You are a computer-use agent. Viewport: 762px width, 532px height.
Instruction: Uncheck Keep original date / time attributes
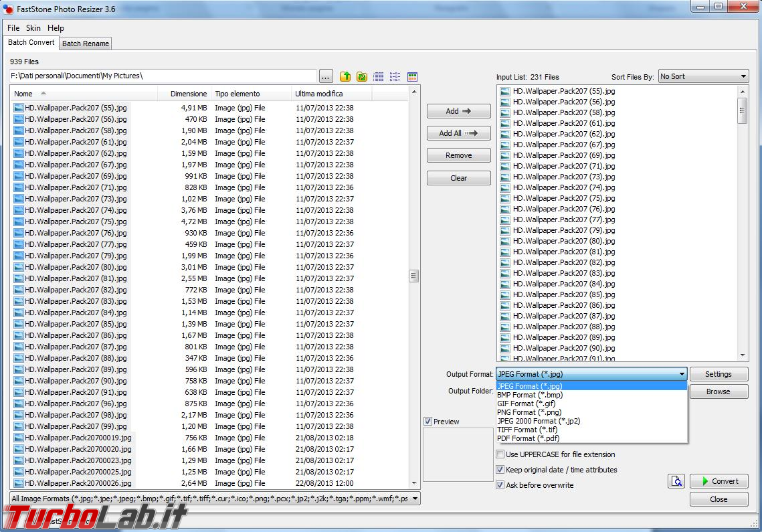click(500, 470)
